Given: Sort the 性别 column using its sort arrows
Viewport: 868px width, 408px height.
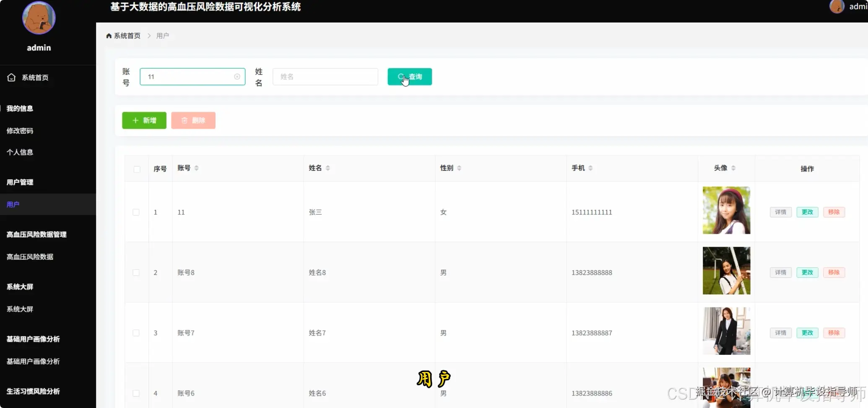Looking at the screenshot, I should (x=459, y=168).
